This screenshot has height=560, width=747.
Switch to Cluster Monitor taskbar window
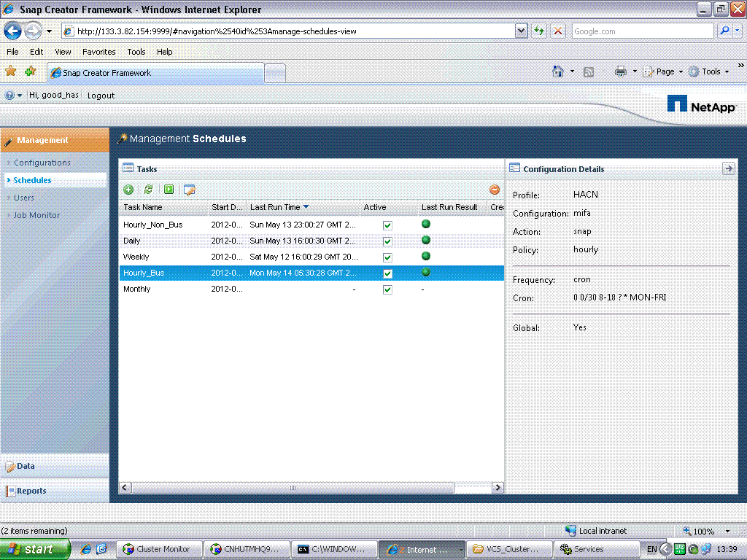pyautogui.click(x=160, y=549)
